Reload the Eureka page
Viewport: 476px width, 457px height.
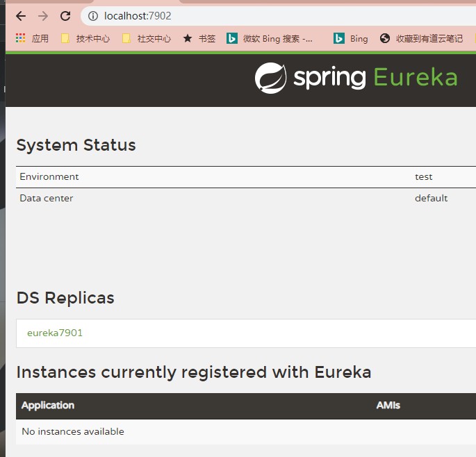[x=65, y=16]
